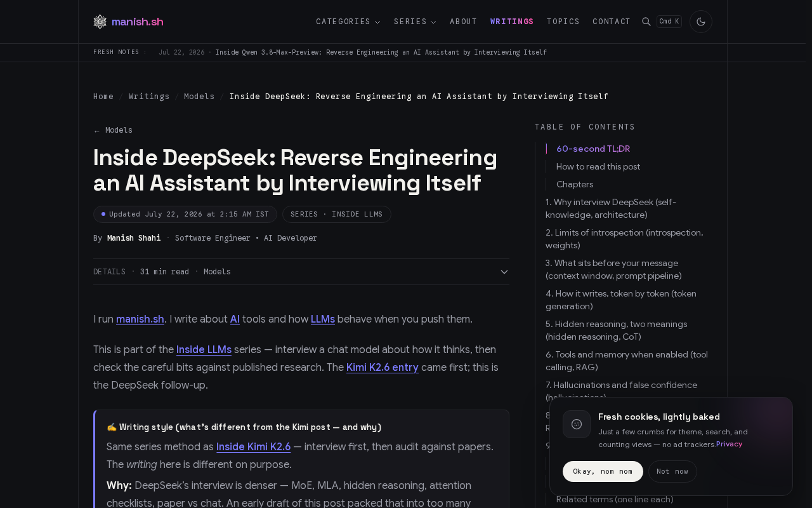Click the Updated July 22, 2026 badge
Image resolution: width=812 pixels, height=508 pixels.
(185, 215)
